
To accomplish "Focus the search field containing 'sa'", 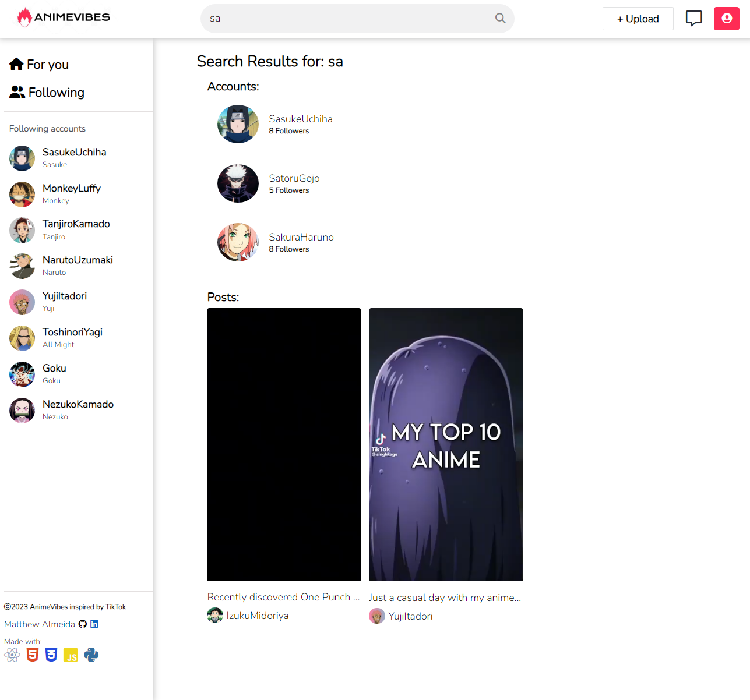I will [344, 19].
